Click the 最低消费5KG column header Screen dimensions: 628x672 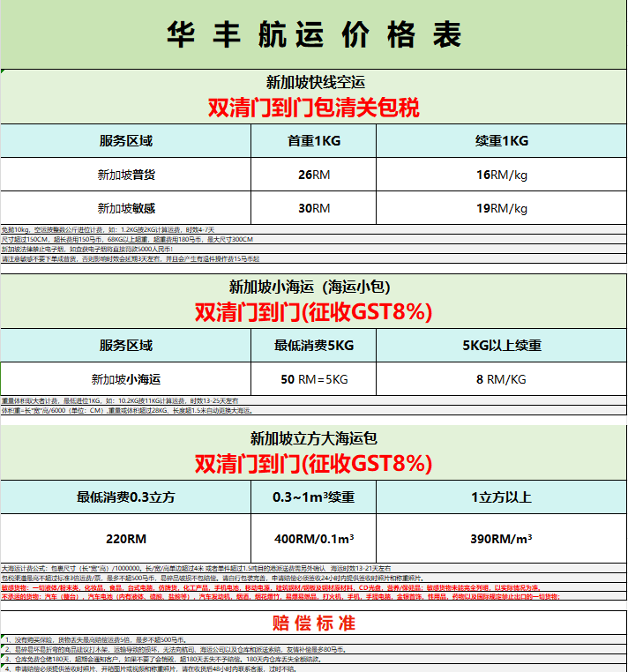[x=314, y=346]
